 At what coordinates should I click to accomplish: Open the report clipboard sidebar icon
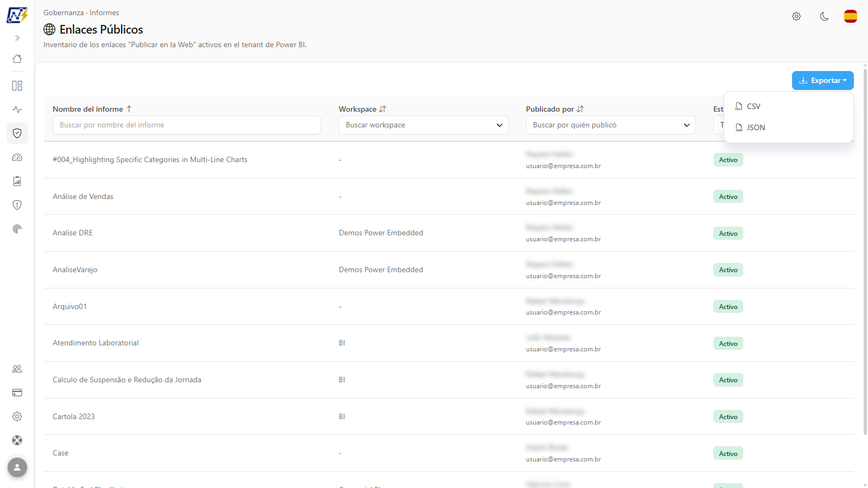pos(17,181)
